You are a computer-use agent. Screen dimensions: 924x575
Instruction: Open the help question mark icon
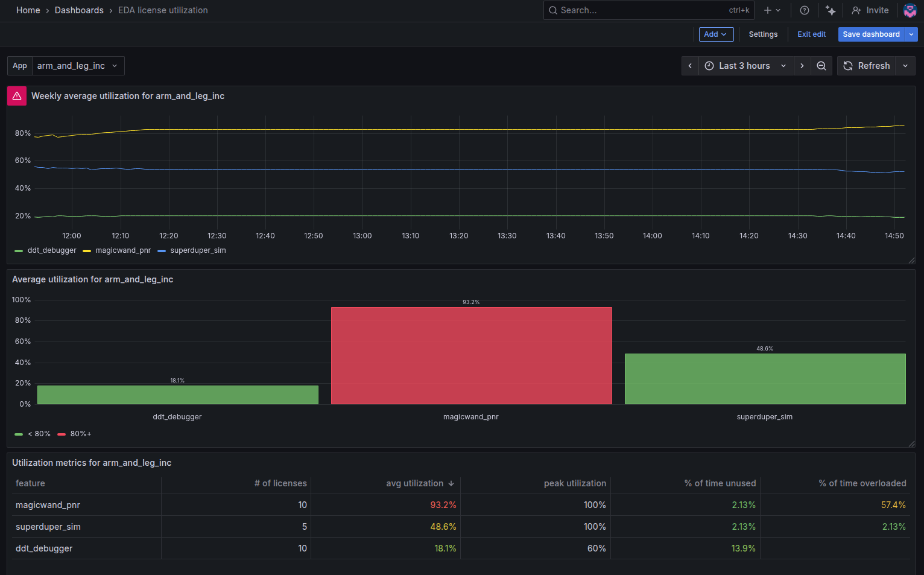tap(805, 10)
